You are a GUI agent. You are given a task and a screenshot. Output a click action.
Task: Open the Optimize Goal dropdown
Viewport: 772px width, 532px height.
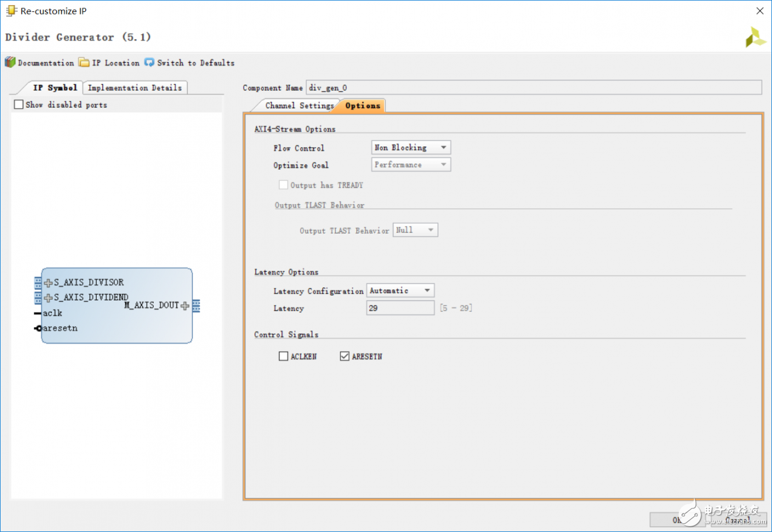pyautogui.click(x=411, y=164)
